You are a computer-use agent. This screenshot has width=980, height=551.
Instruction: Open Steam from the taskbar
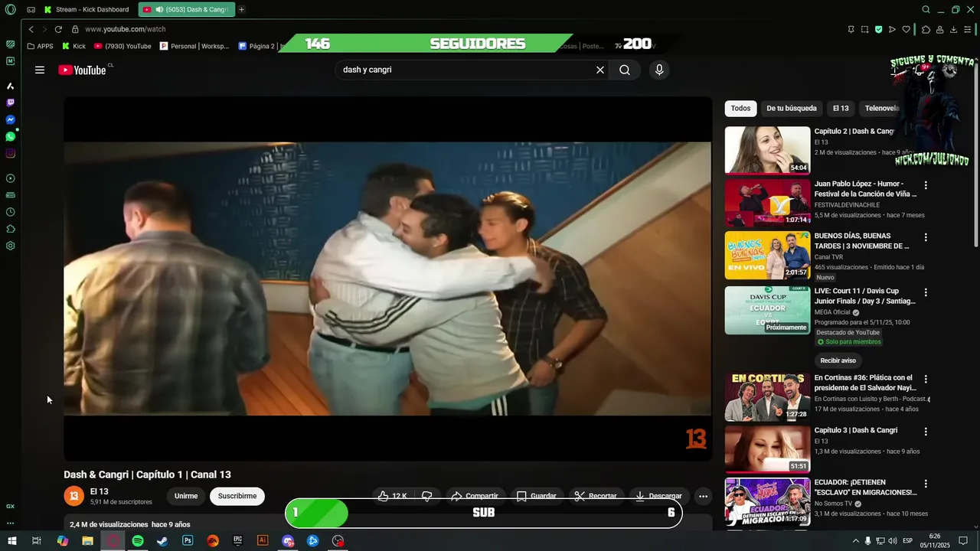[x=162, y=540]
